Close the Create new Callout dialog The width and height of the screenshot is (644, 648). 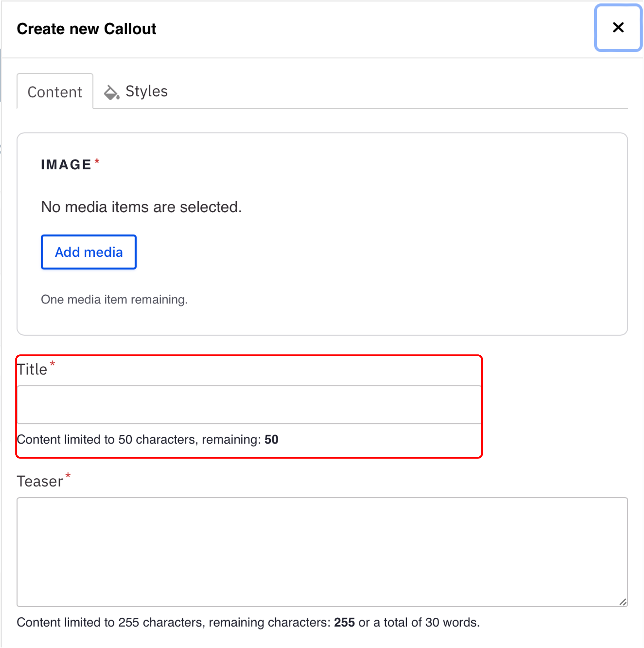618,28
